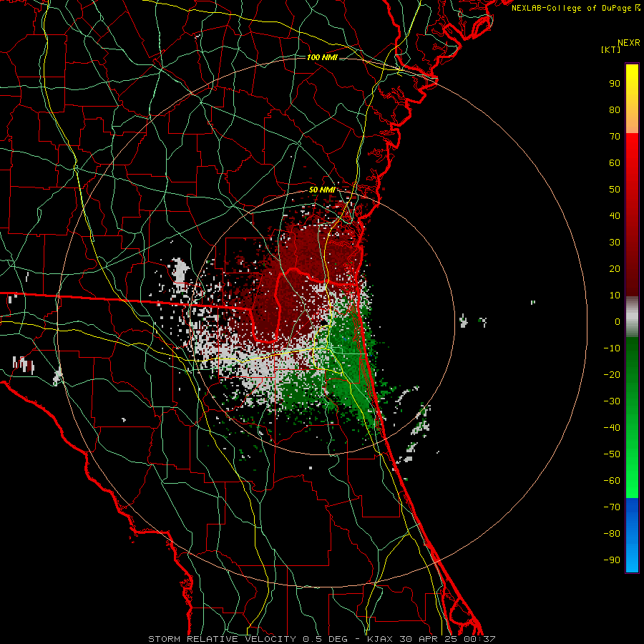Click the 50 value on the velocity scale

pos(615,190)
